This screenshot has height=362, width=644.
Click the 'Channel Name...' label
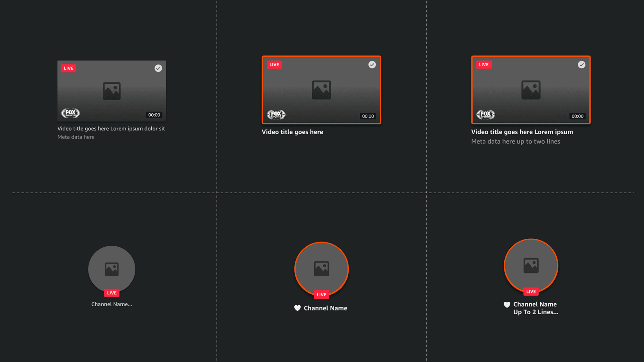112,304
